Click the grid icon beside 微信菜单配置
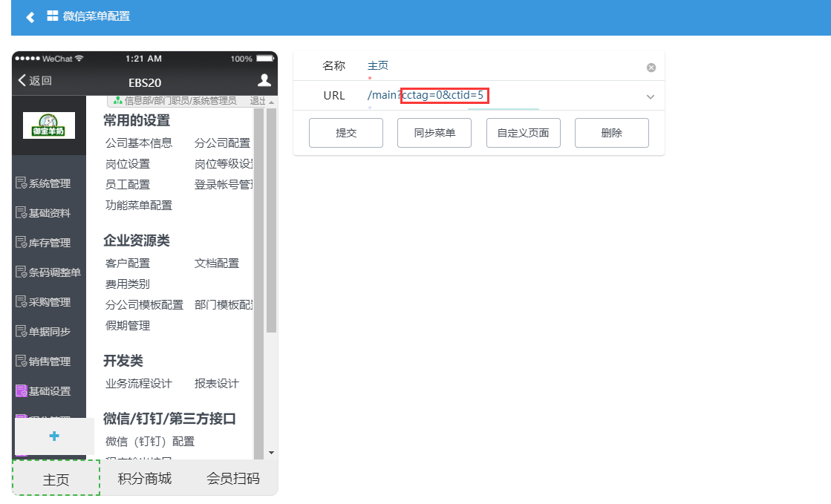831x504 pixels. pyautogui.click(x=53, y=16)
